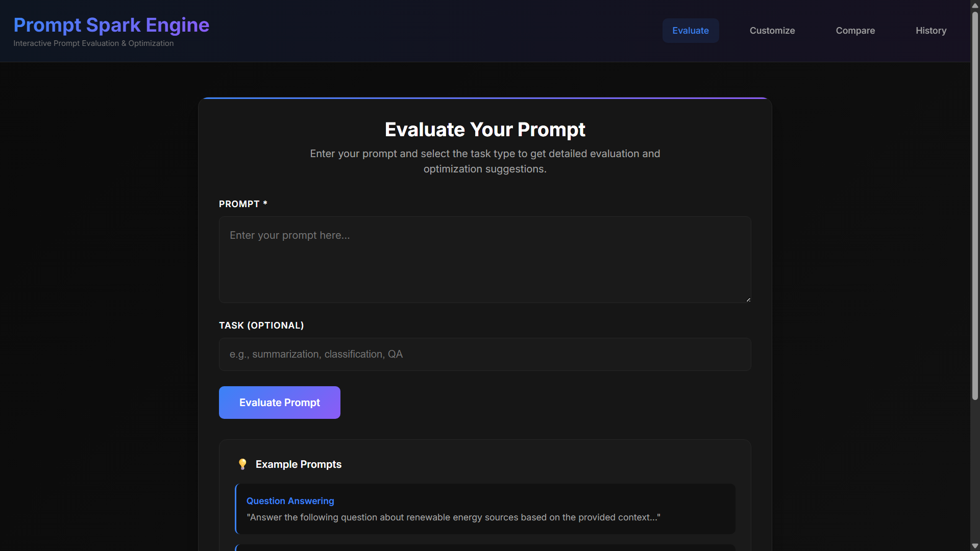Click the renewable energy example prompt text

pyautogui.click(x=453, y=517)
